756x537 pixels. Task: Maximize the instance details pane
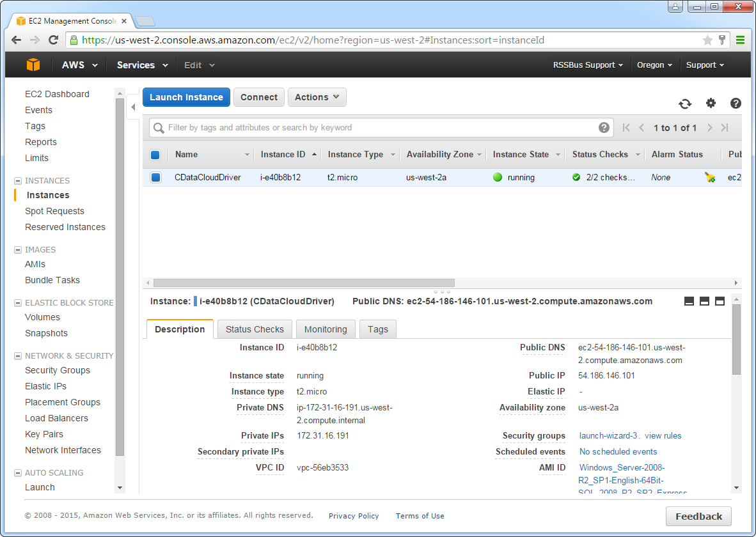pos(720,301)
